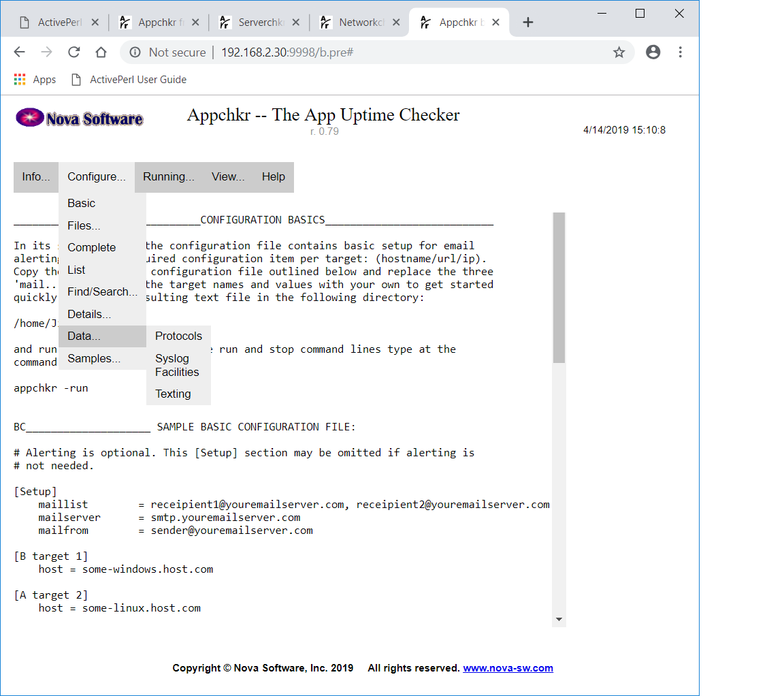Open a new browser tab
Viewport: 784px width, 696px height.
(x=528, y=22)
